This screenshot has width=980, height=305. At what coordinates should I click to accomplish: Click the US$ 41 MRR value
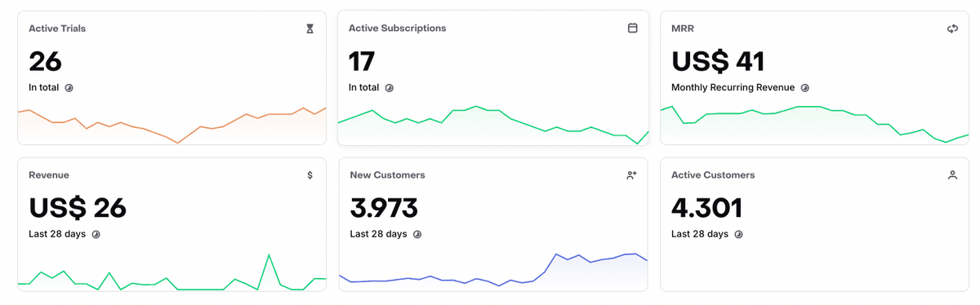tap(718, 62)
